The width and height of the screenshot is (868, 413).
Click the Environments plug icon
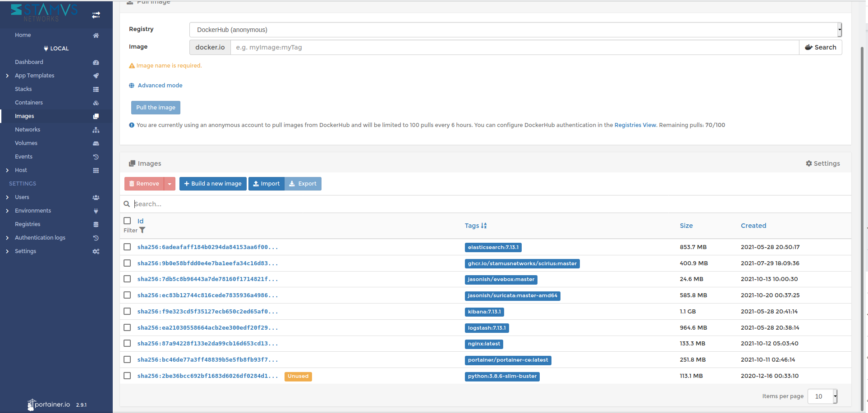[x=96, y=211]
